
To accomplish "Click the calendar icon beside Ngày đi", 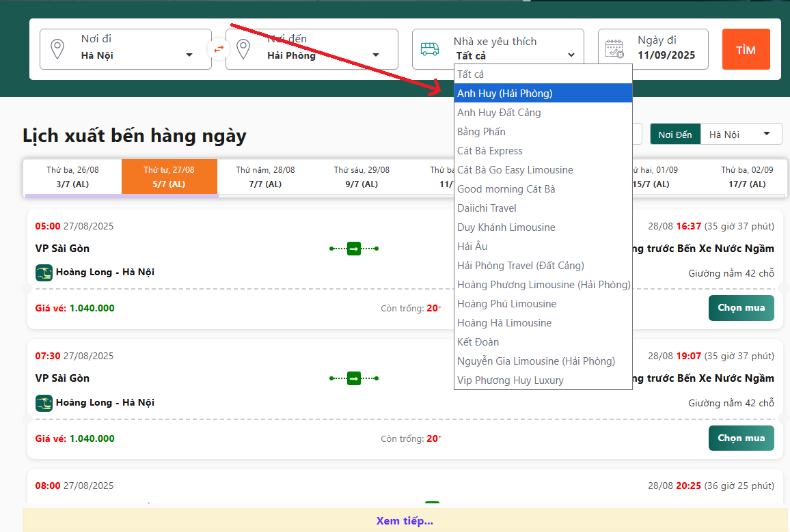I will coord(615,49).
